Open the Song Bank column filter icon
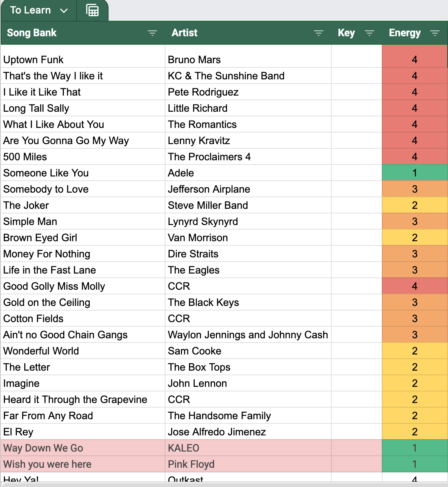This screenshot has width=448, height=487. click(152, 33)
